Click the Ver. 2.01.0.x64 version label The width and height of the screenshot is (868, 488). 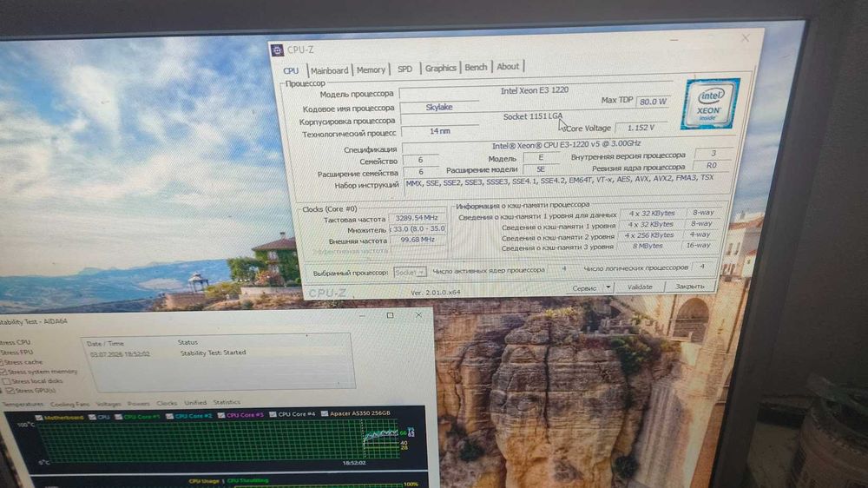pos(435,292)
